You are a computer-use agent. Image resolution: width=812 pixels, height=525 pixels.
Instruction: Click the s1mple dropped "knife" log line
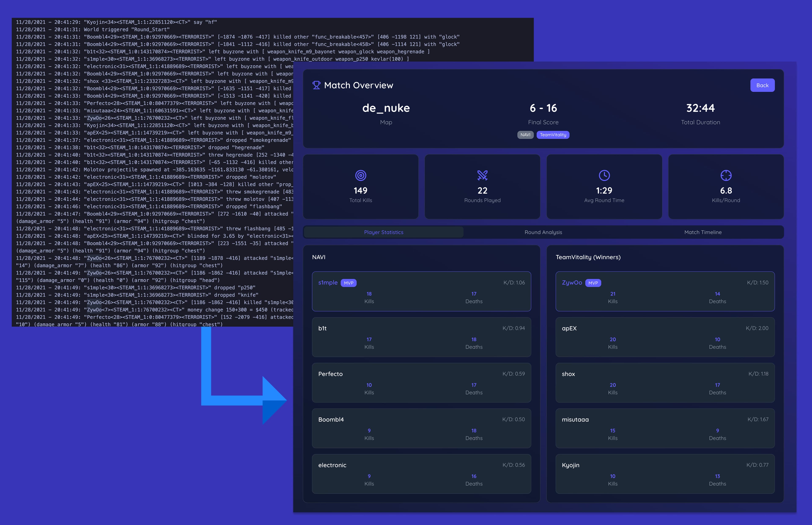point(137,295)
